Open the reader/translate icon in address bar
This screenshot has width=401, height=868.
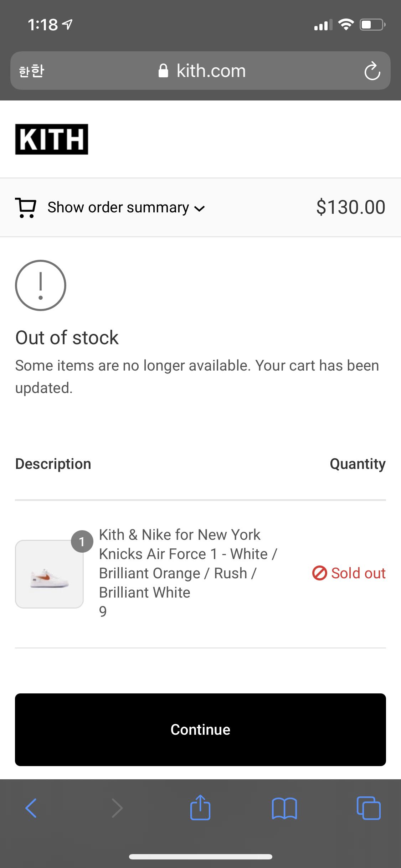[x=31, y=71]
